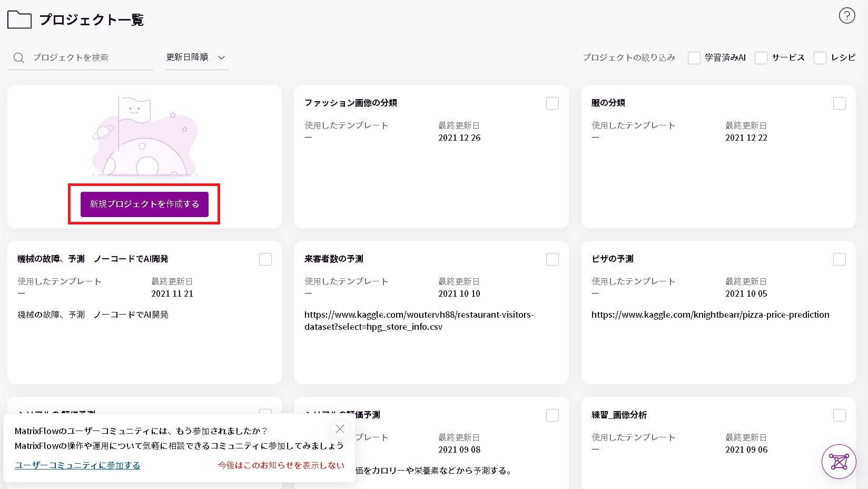868x489 pixels.
Task: Click the restaurant-visitors-dataset Kaggle URL text
Action: (x=419, y=320)
